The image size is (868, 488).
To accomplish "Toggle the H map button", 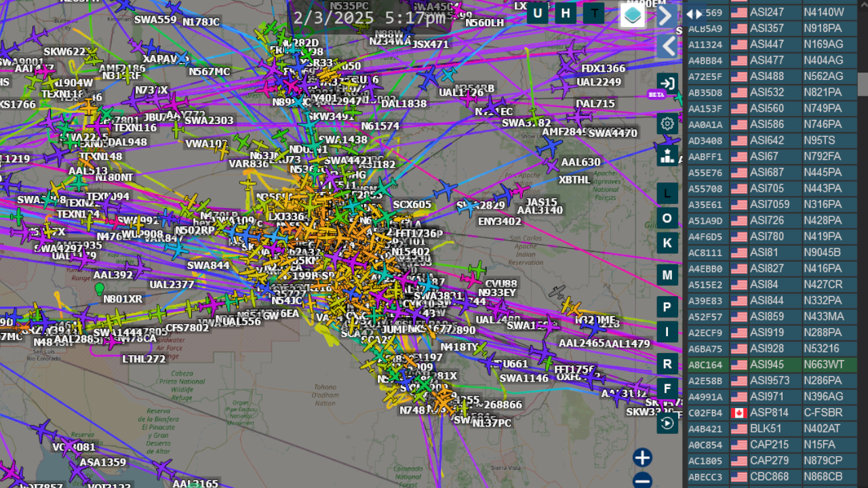I will coord(566,13).
